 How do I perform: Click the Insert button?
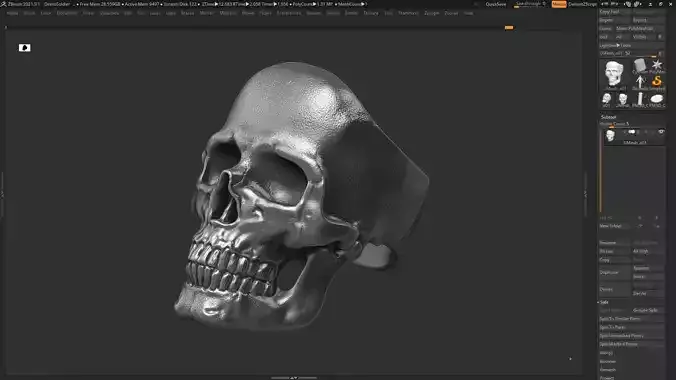click(x=648, y=276)
